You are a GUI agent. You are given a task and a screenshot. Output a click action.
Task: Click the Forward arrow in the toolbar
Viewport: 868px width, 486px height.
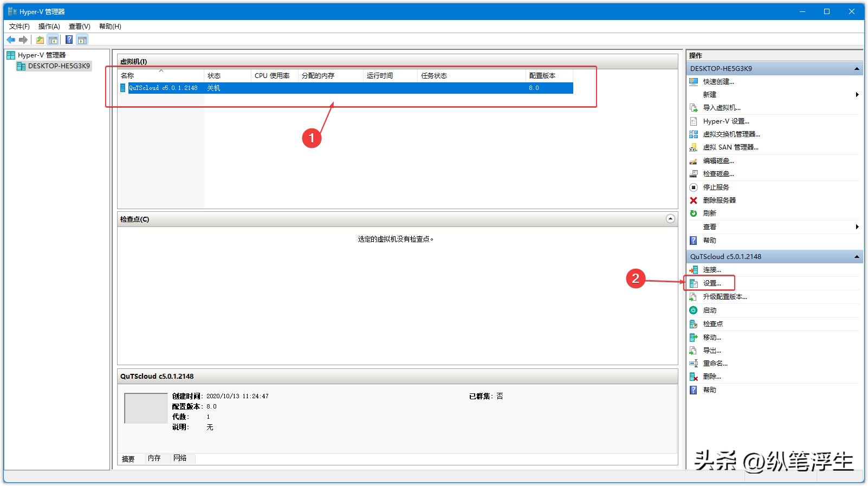coord(23,40)
